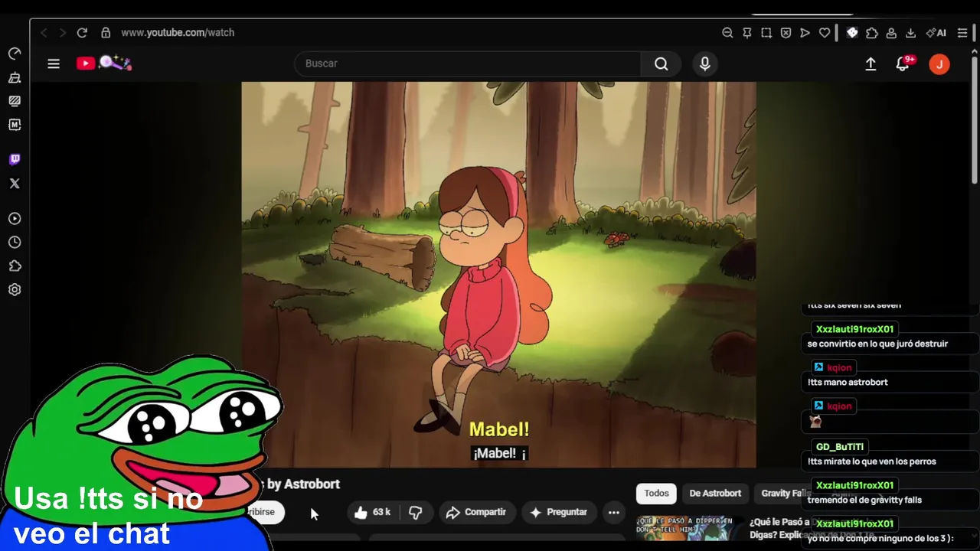Screen dimensions: 980x551
Task: Click the GD_BuTiTi chat username
Action: (840, 447)
